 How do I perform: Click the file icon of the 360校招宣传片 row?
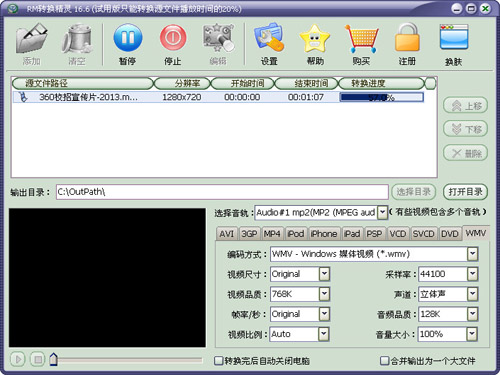23,97
